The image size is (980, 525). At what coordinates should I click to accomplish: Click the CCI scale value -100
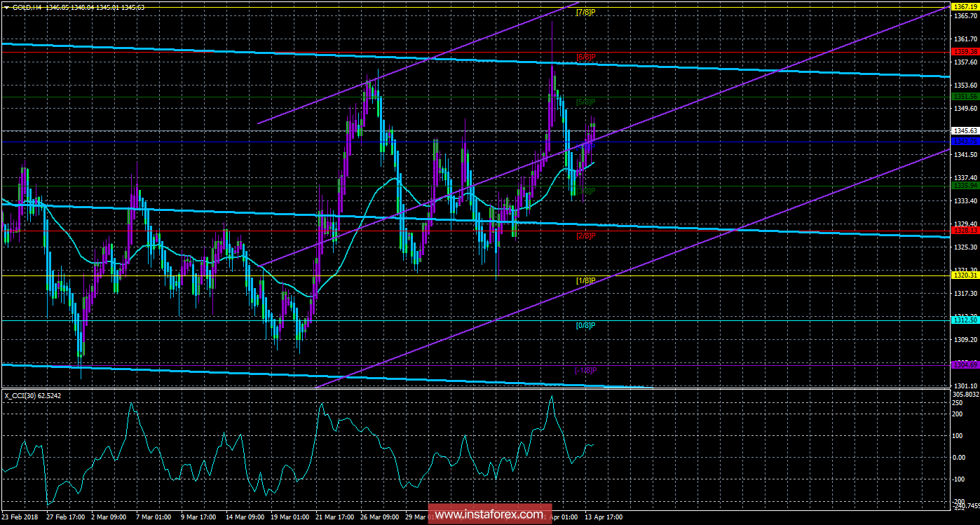click(960, 479)
